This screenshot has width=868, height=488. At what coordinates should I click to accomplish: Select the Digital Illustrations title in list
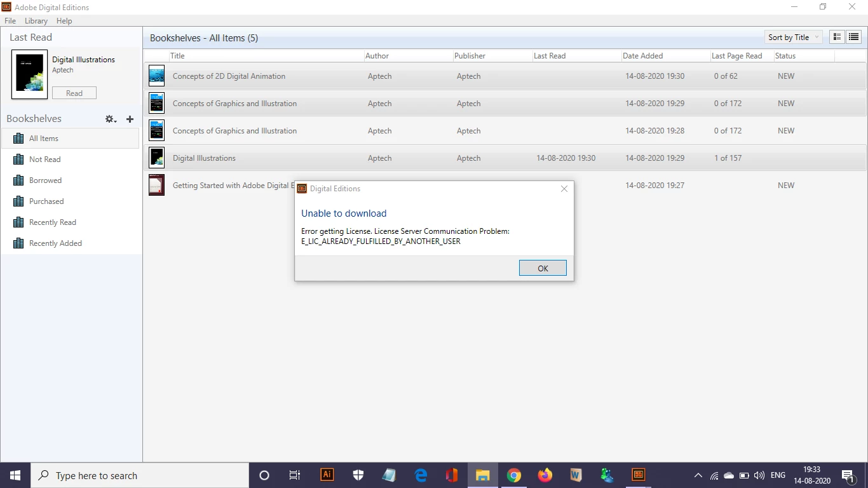pyautogui.click(x=204, y=158)
